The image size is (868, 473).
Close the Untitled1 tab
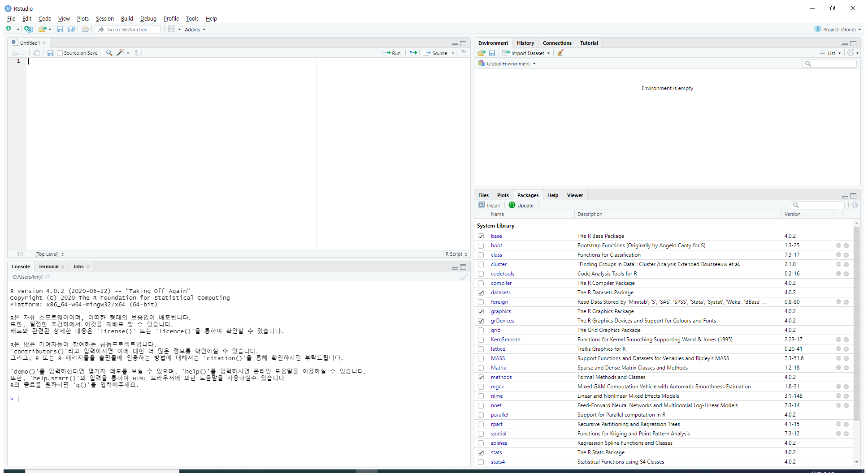tap(44, 43)
